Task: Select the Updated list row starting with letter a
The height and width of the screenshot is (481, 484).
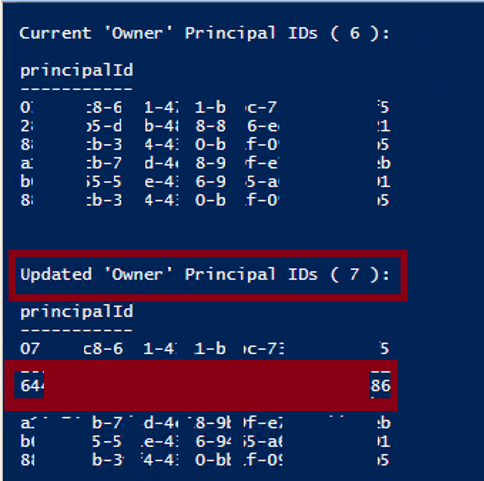Action: (x=205, y=423)
